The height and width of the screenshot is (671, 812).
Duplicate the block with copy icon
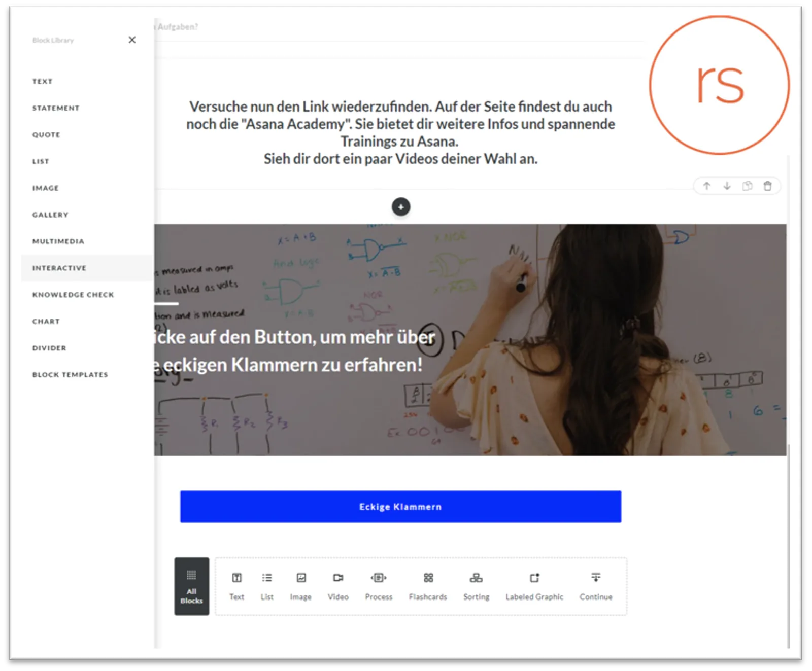[x=747, y=186]
